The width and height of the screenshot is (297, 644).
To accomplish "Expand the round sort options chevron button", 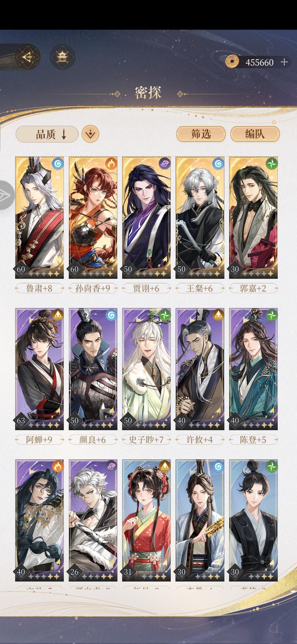I will point(90,134).
